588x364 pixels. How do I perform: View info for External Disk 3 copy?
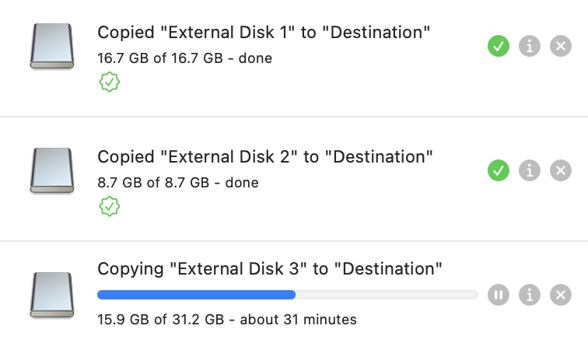(x=529, y=295)
